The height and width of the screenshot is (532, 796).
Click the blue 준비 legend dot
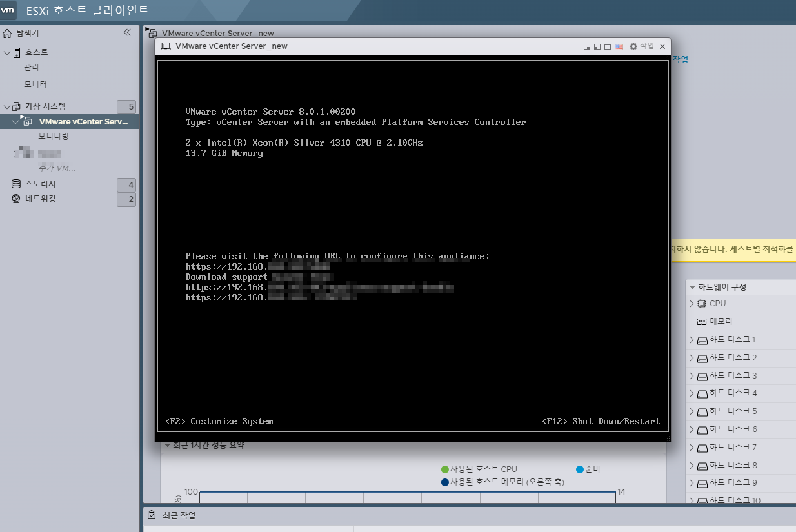pyautogui.click(x=580, y=469)
